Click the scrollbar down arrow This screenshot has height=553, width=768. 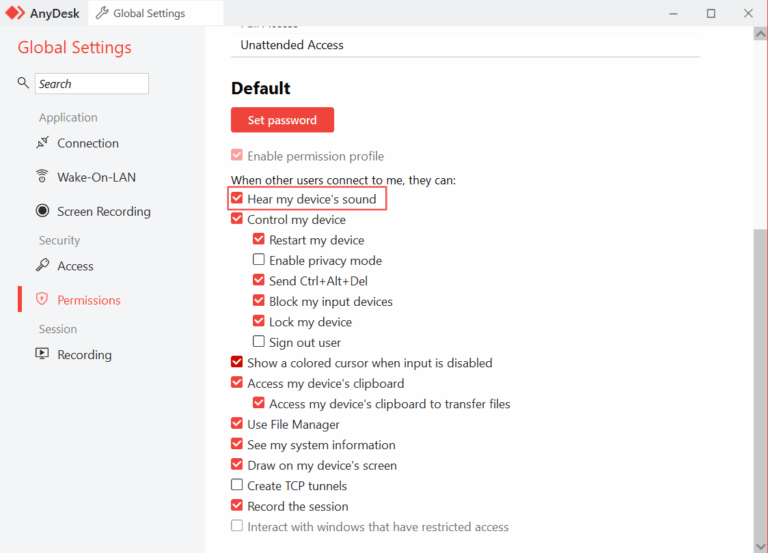(761, 546)
